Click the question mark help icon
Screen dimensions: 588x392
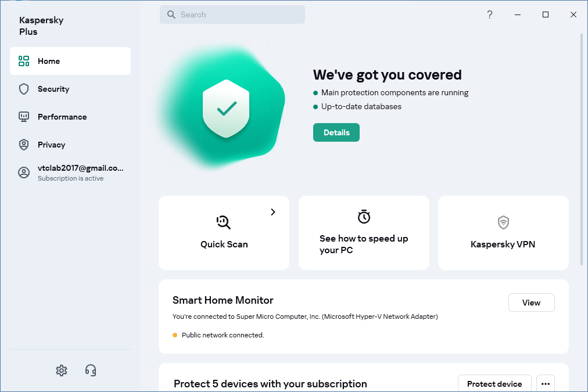pyautogui.click(x=490, y=15)
